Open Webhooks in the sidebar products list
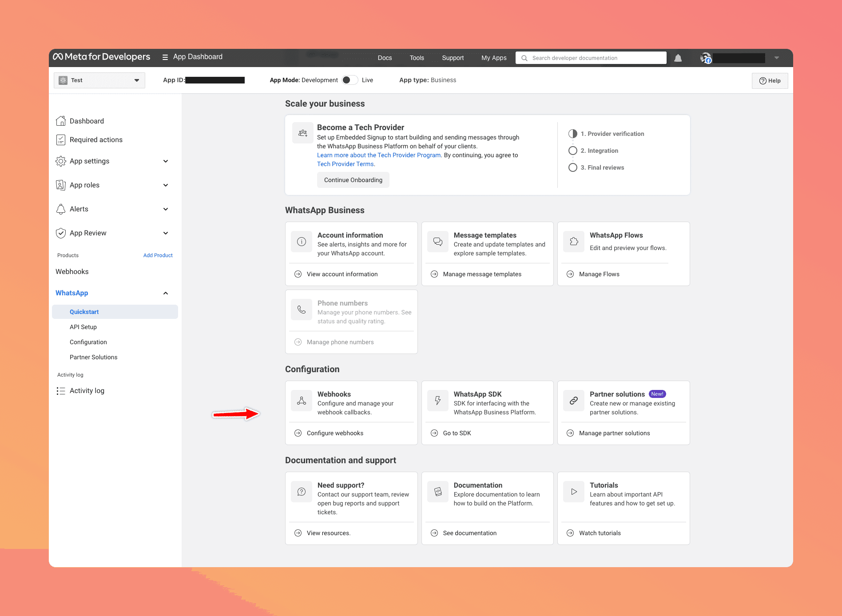Image resolution: width=842 pixels, height=616 pixels. [72, 272]
